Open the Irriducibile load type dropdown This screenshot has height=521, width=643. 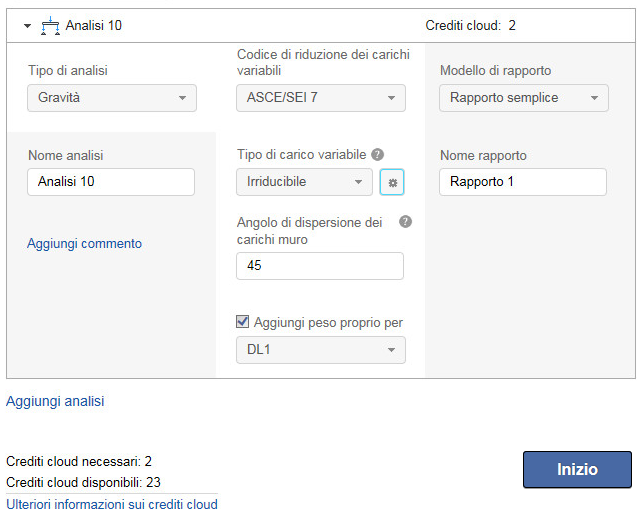click(x=305, y=182)
